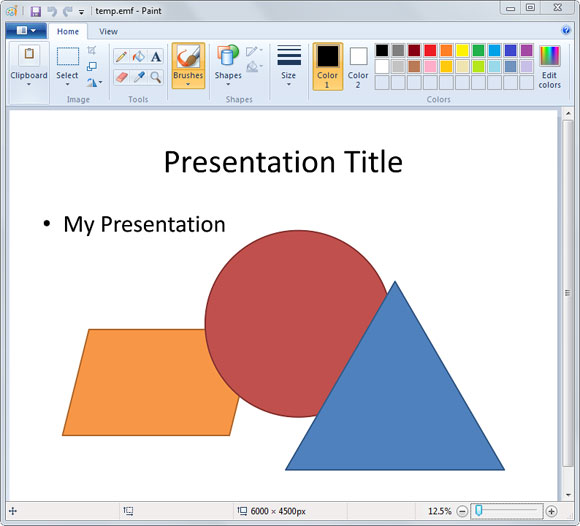Open the Brushes dropdown
The height and width of the screenshot is (526, 580).
(x=188, y=84)
